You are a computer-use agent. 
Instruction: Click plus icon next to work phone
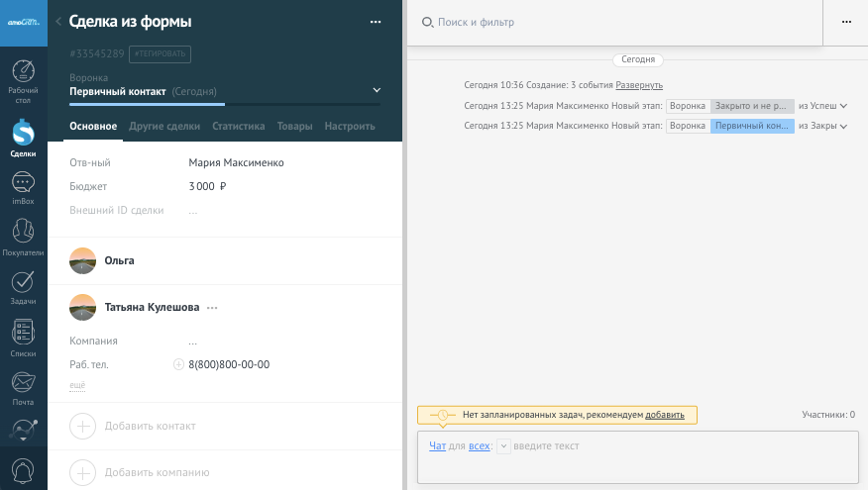(x=178, y=364)
